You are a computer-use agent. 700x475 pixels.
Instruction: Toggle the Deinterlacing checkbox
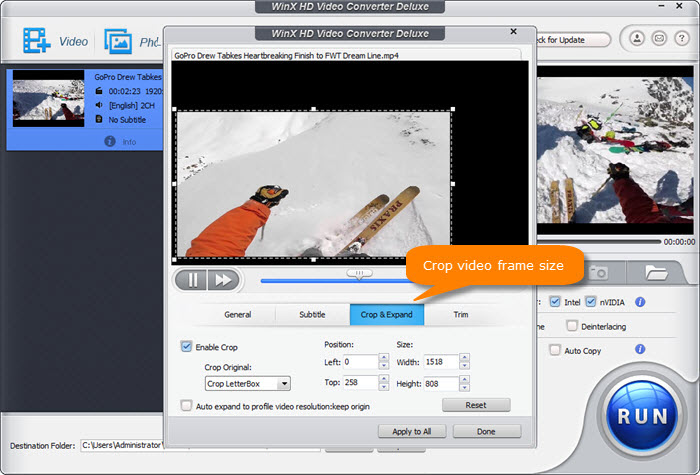click(572, 325)
